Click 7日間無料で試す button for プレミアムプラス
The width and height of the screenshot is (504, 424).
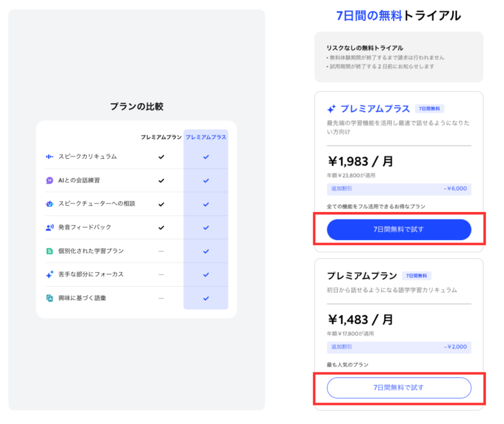tap(399, 229)
